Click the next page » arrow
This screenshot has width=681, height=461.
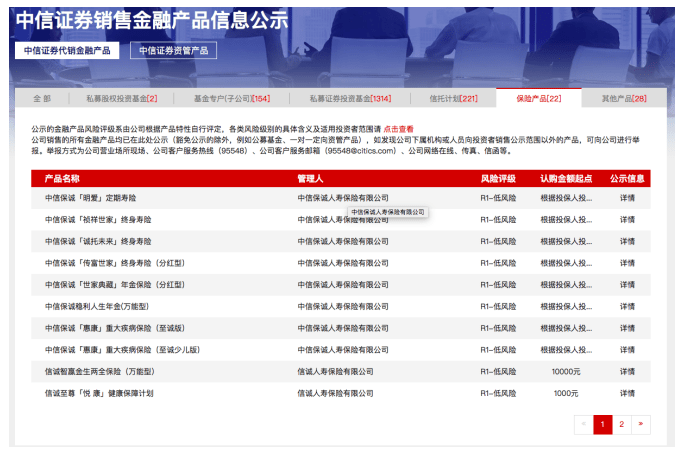[x=641, y=425]
